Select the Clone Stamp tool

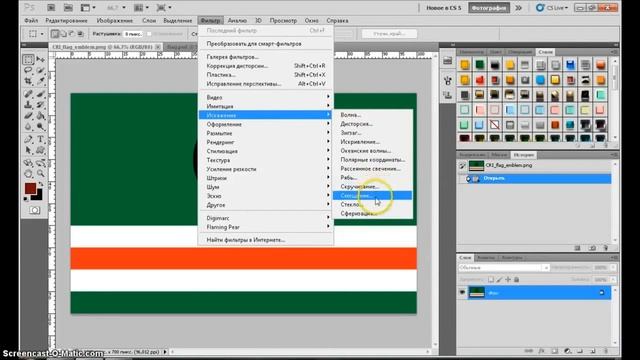pyautogui.click(x=28, y=105)
